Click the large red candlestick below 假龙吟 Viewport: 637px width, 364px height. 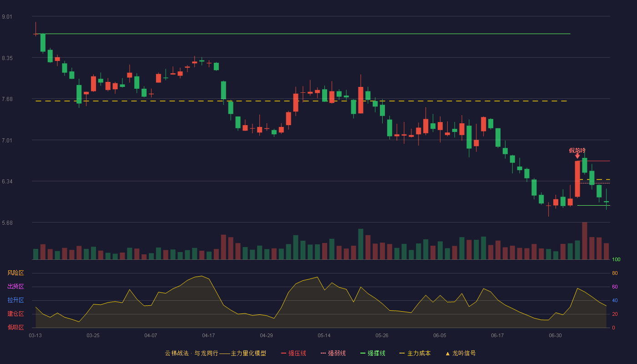(x=577, y=179)
